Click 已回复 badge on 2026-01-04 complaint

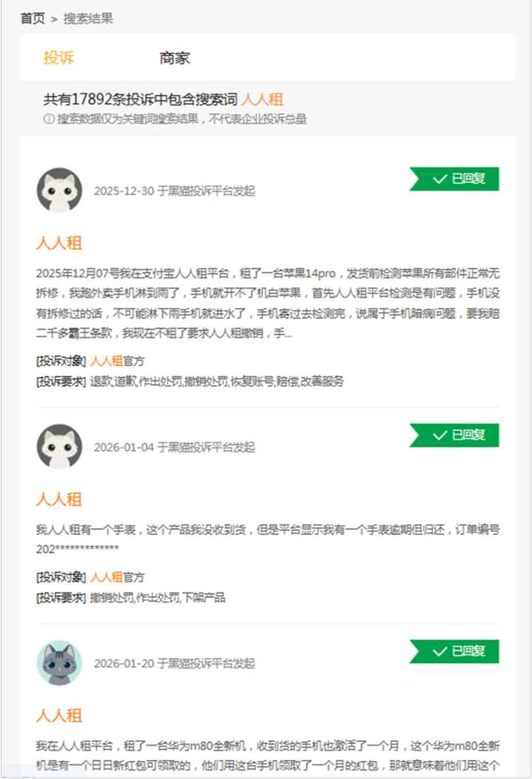(x=454, y=435)
